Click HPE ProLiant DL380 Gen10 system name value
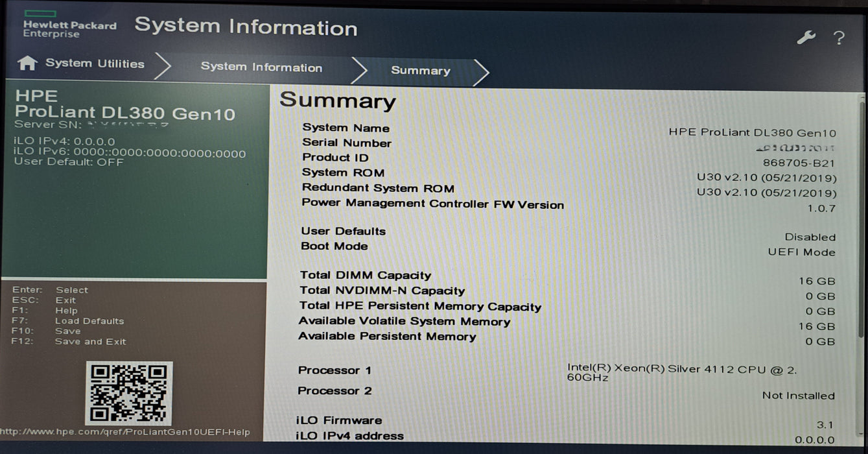Image resolution: width=868 pixels, height=454 pixels. (x=752, y=132)
